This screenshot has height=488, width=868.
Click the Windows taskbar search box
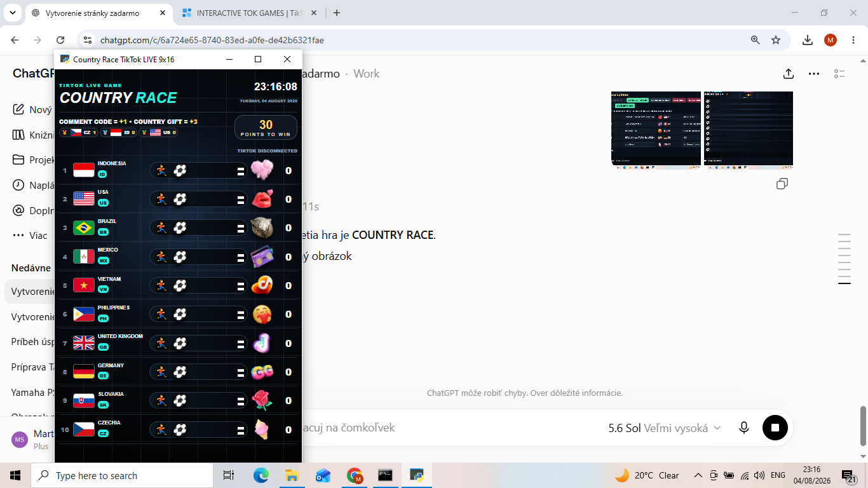click(x=122, y=475)
